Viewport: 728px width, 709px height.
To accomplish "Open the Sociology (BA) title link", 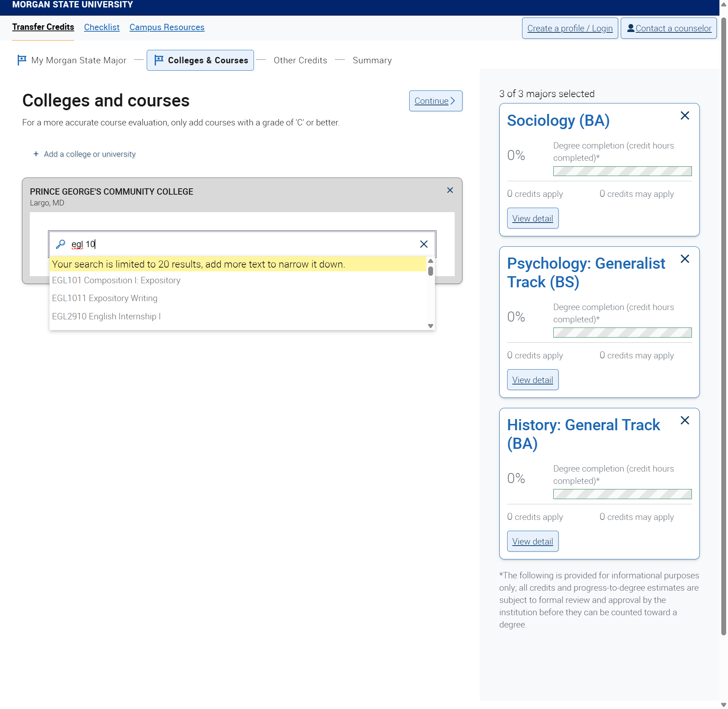I will (558, 120).
